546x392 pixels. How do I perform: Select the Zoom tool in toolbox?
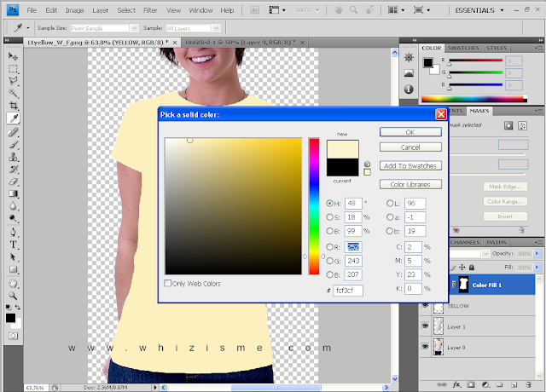(x=13, y=296)
